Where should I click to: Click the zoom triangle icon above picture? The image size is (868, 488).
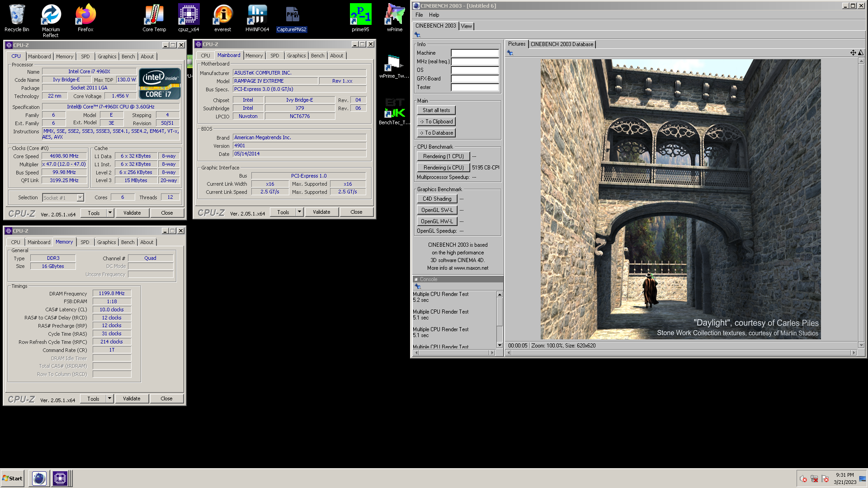861,53
